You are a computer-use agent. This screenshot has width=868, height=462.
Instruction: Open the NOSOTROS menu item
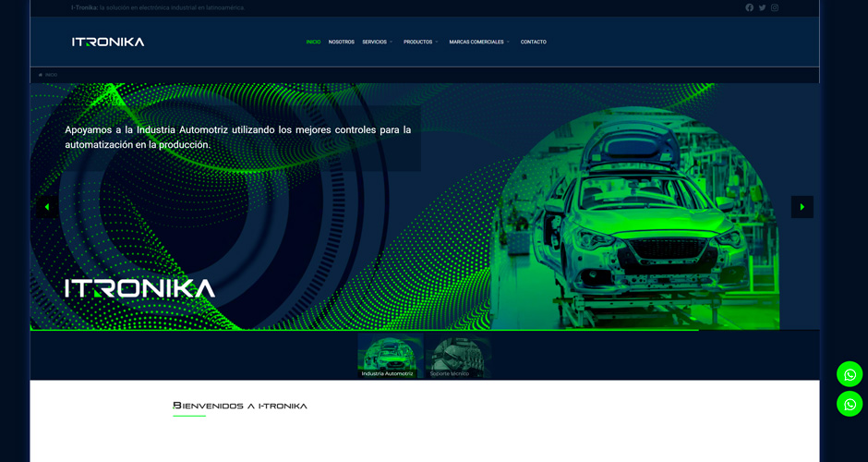pyautogui.click(x=341, y=43)
